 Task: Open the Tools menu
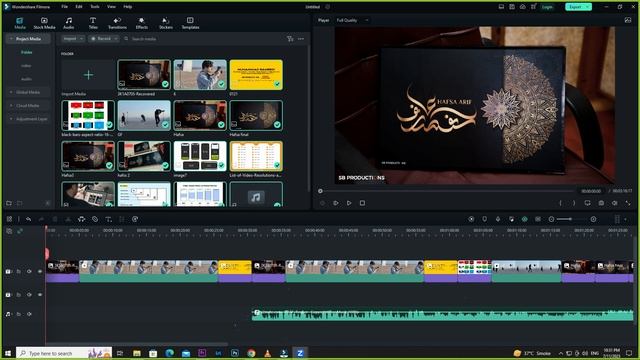tap(95, 7)
